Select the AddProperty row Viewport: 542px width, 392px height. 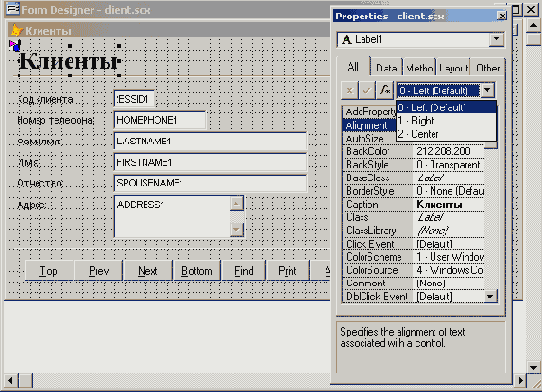point(370,112)
